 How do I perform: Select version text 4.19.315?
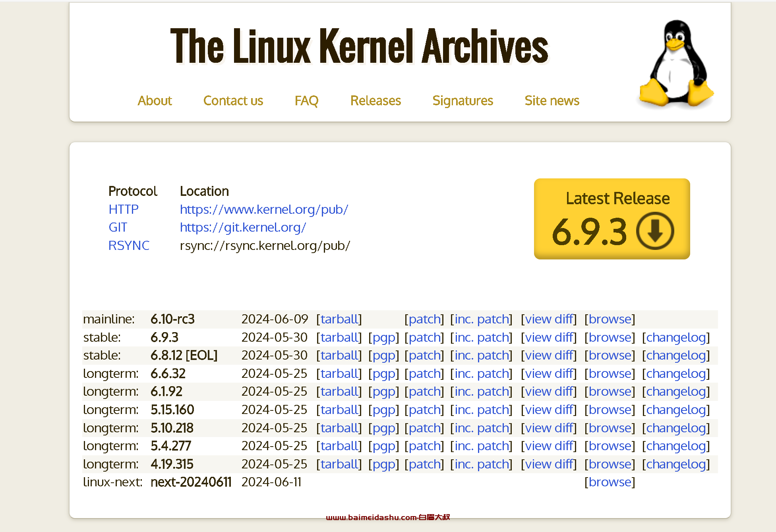click(172, 464)
